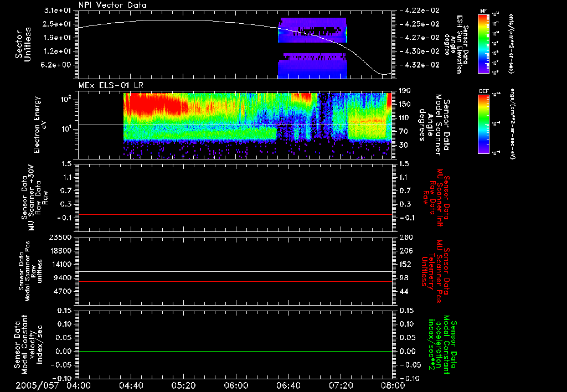The height and width of the screenshot is (392, 567).
Task: Click the 4.27e-02 elevation tick label
Action: (420, 38)
